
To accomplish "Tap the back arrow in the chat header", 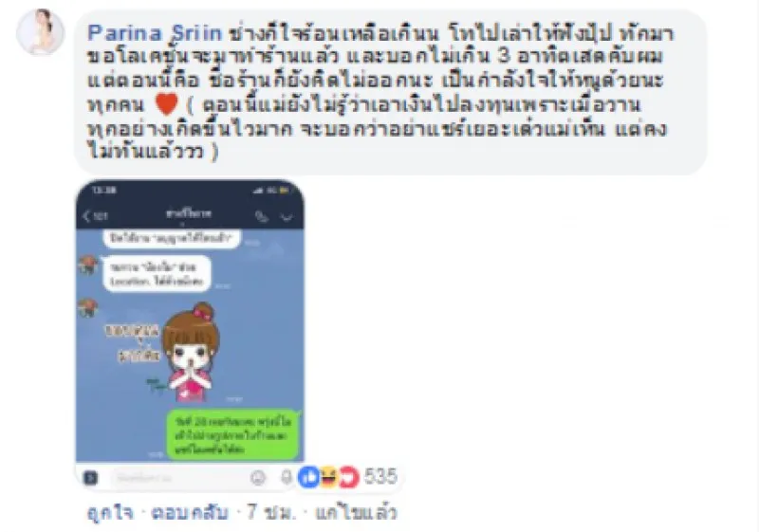I will [x=87, y=216].
